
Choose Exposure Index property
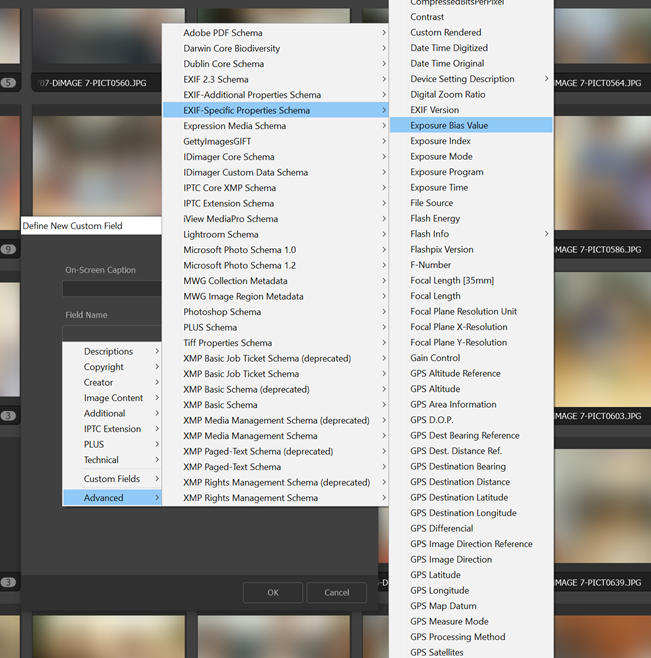pos(471,141)
